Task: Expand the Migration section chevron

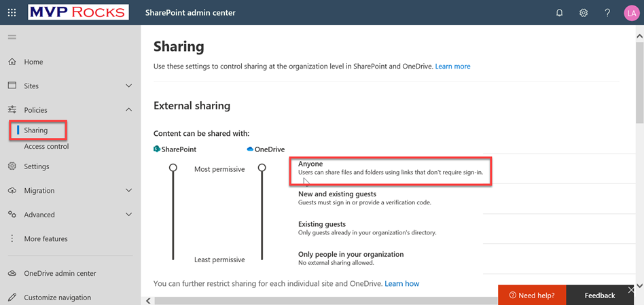Action: pyautogui.click(x=129, y=191)
